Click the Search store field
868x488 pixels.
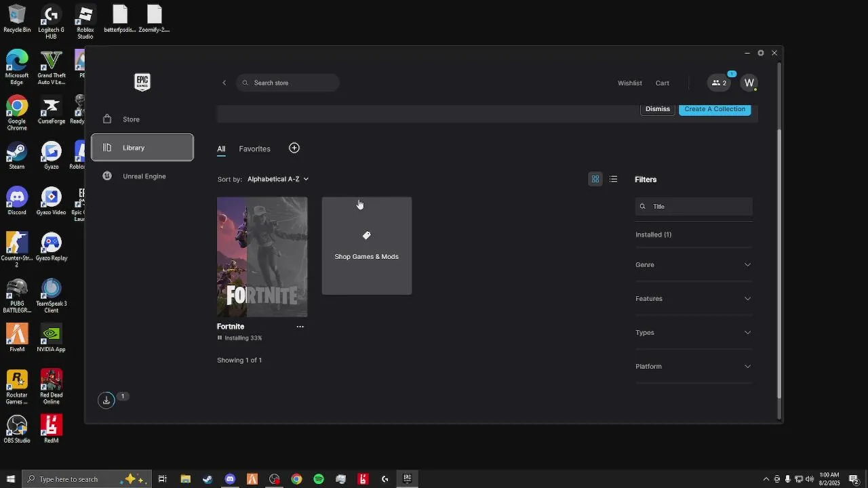288,83
